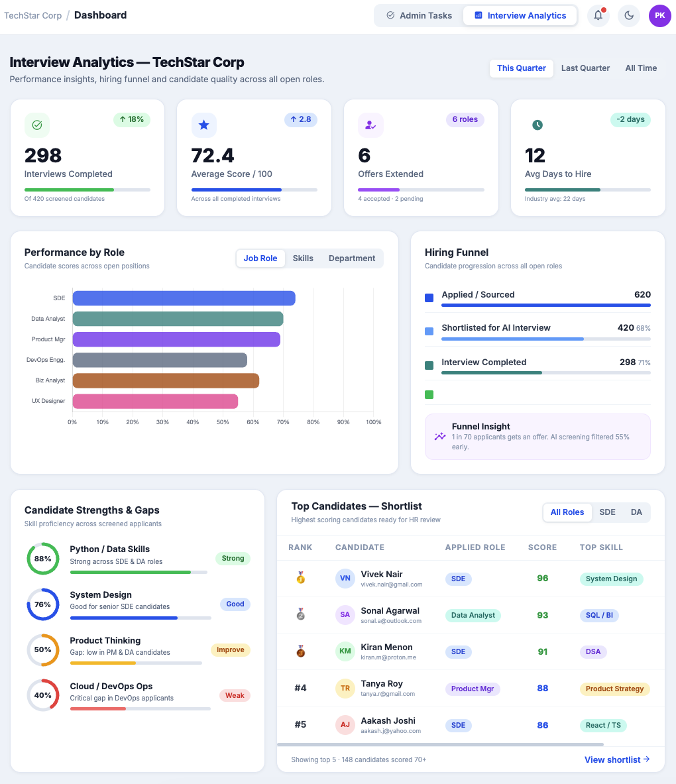Click the Shortlisted for AI Interview progress bar
The width and height of the screenshot is (676, 784).
click(546, 339)
